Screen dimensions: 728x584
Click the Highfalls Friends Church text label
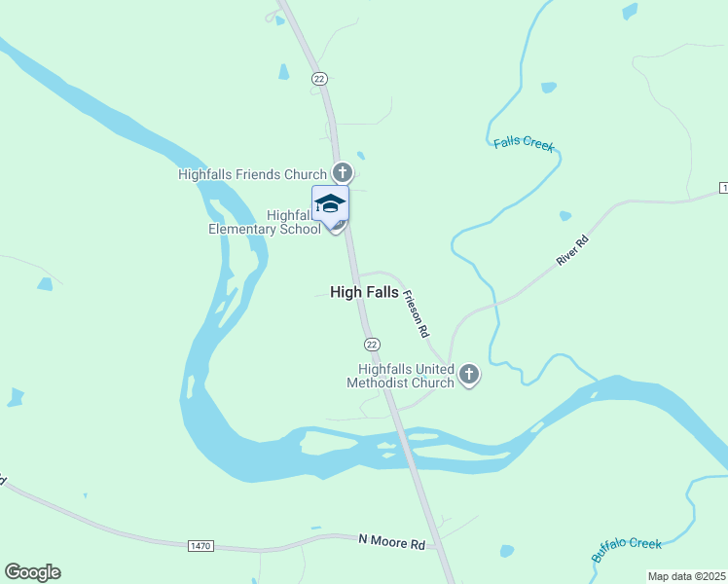pos(253,174)
